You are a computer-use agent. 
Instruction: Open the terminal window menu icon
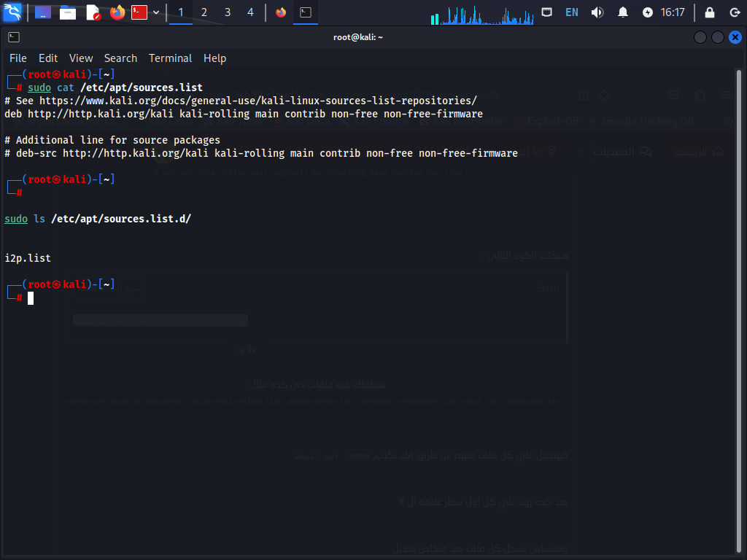(x=14, y=37)
